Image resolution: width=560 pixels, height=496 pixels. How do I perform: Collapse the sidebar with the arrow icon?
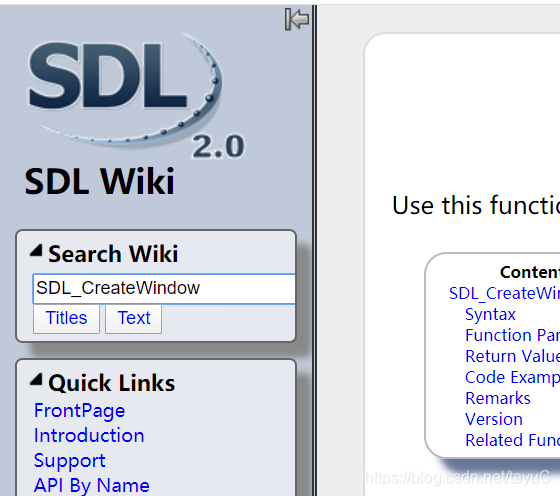click(x=297, y=19)
